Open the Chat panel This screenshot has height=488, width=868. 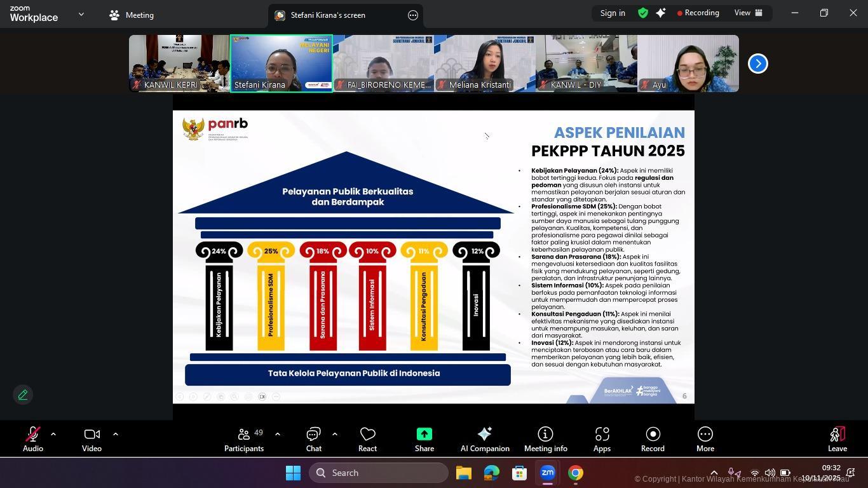pyautogui.click(x=313, y=440)
